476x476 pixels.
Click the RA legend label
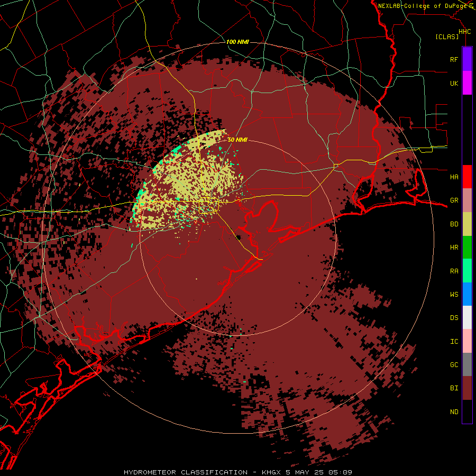pyautogui.click(x=454, y=271)
